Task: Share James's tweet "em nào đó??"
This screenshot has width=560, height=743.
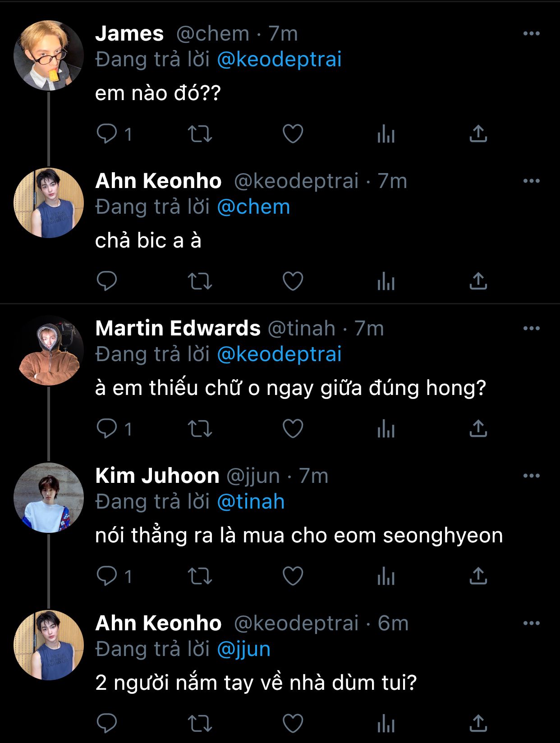Action: [x=478, y=134]
